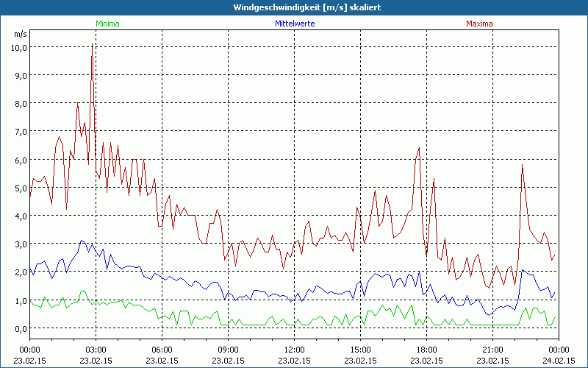Select the 15:00 time axis marker
The image size is (588, 368).
(360, 349)
